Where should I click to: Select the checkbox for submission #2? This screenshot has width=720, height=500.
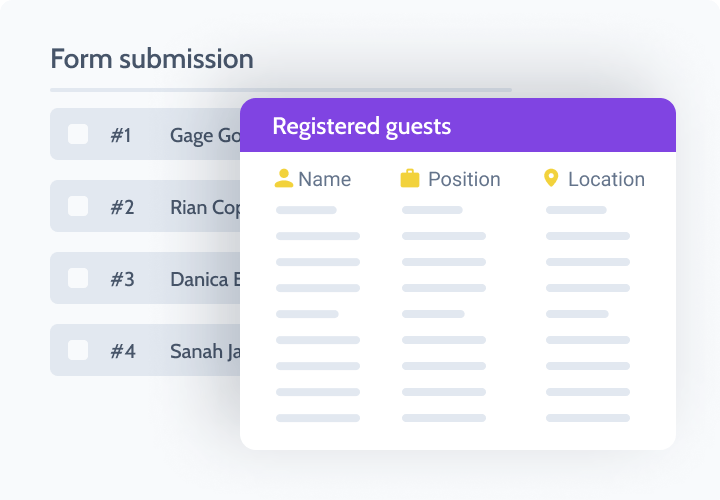tap(78, 207)
